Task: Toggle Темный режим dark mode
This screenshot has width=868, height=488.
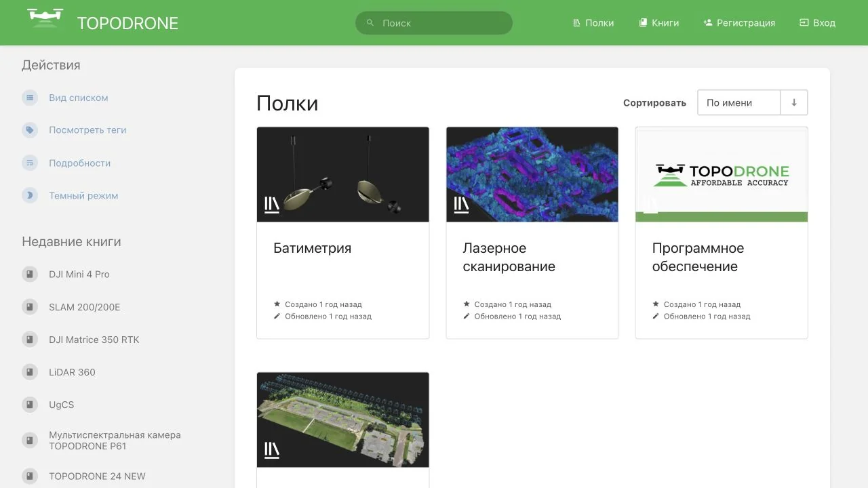Action: (x=83, y=195)
